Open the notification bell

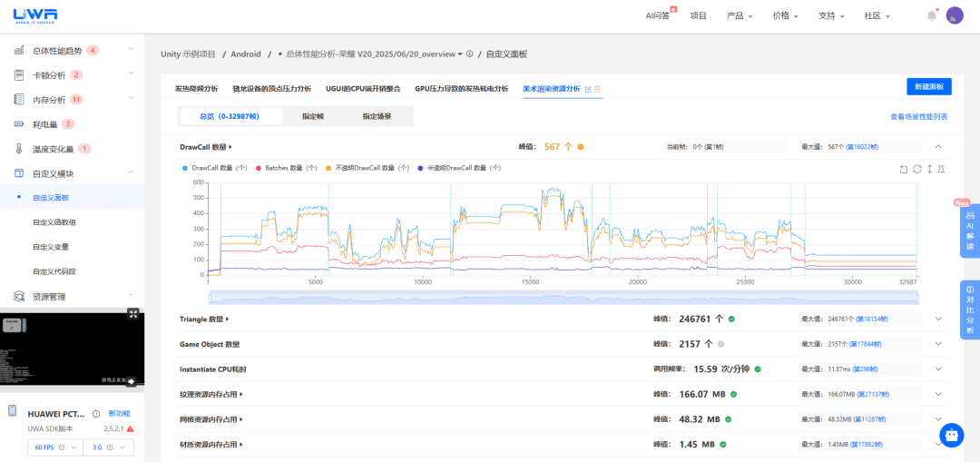932,15
